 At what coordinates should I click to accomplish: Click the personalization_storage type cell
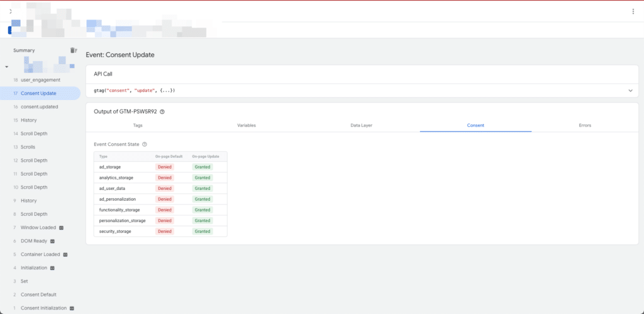point(123,221)
